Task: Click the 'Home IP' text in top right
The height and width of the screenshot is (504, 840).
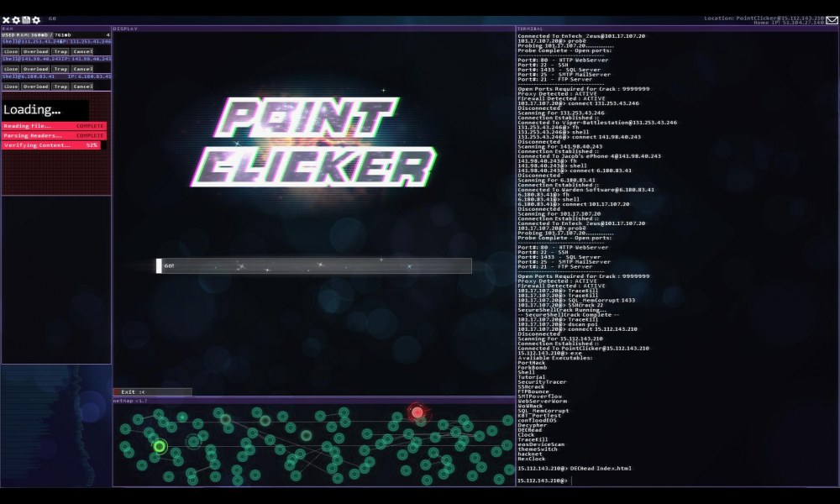Action: click(x=789, y=23)
